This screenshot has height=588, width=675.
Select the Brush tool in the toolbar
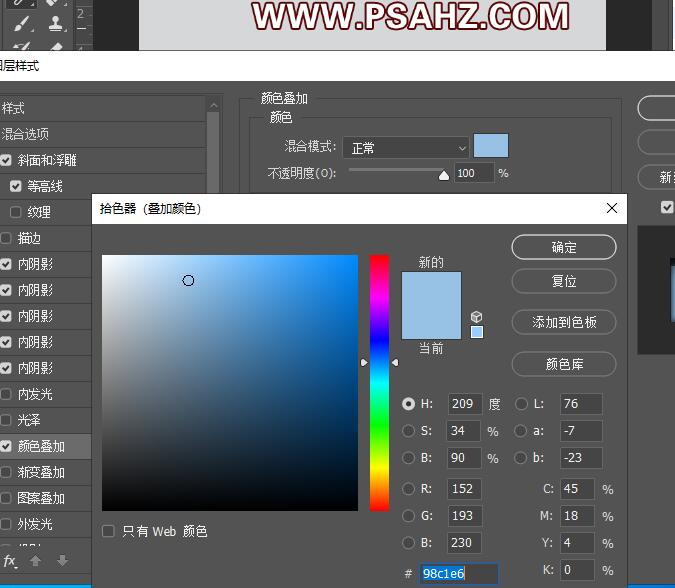click(x=22, y=24)
